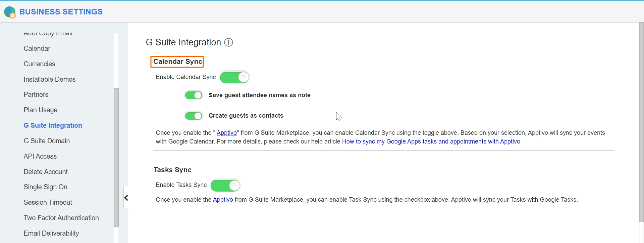Click the sidebar vertical scrollbar thumb
This screenshot has width=644, height=243.
point(116,157)
